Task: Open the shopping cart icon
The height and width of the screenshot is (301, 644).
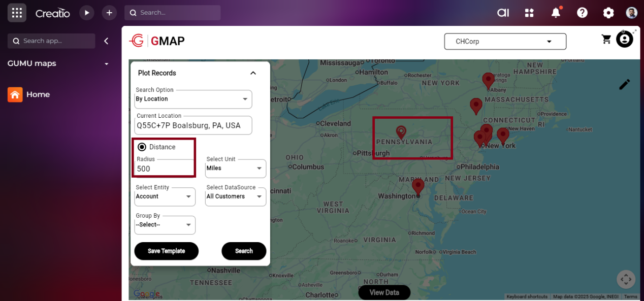Action: [x=606, y=39]
